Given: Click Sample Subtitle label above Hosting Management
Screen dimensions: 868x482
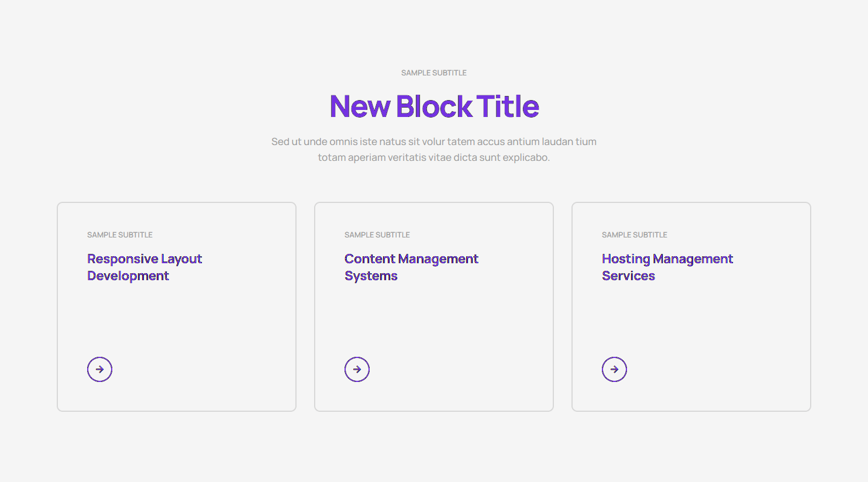Looking at the screenshot, I should (635, 235).
